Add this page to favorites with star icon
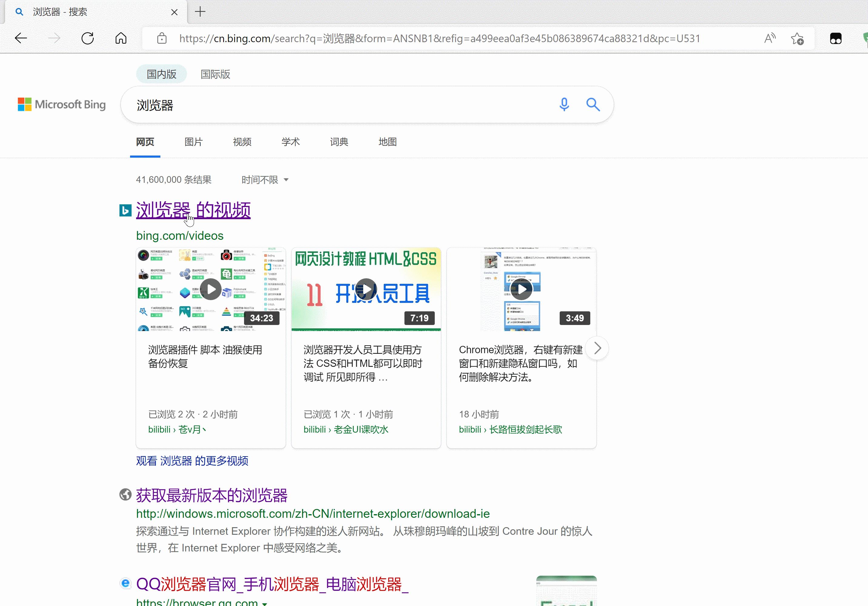Image resolution: width=868 pixels, height=606 pixels. click(796, 38)
